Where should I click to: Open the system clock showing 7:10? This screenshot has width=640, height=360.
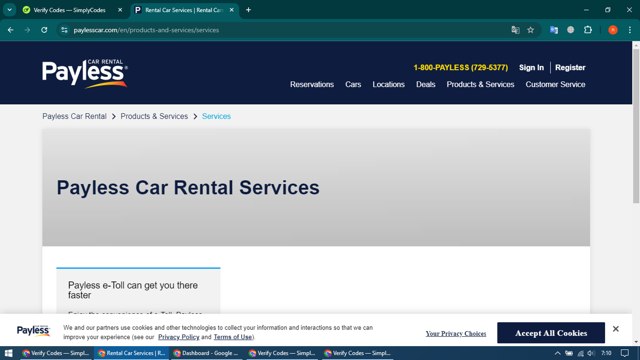coord(607,353)
